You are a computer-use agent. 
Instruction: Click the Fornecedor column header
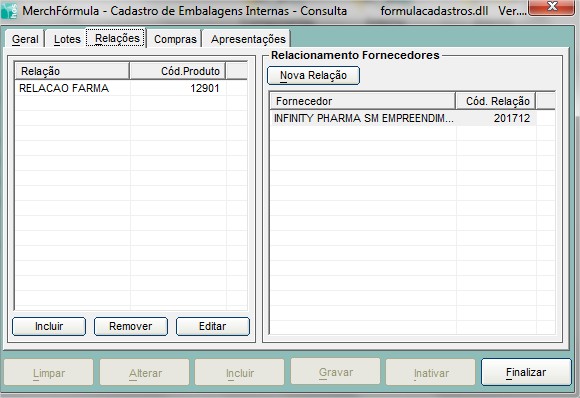[x=362, y=101]
